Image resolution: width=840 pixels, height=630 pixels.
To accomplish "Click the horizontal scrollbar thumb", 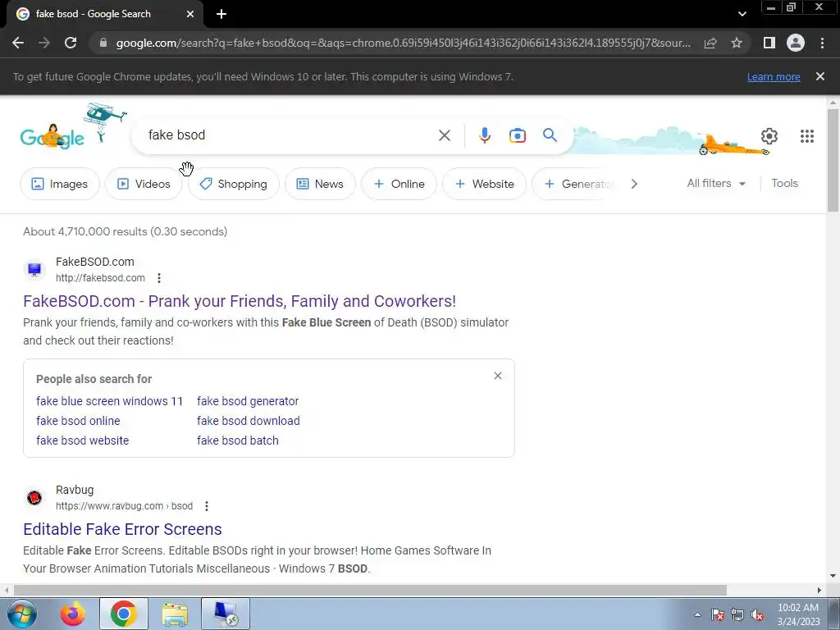I will click(370, 591).
